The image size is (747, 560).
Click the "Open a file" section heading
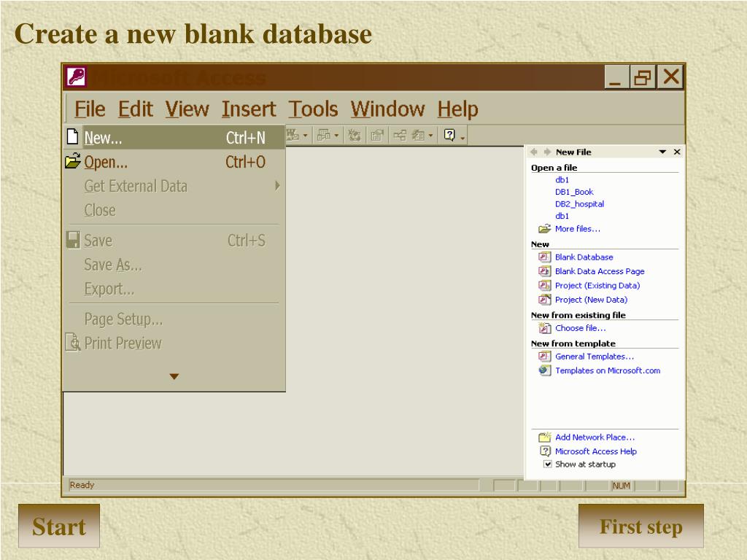click(x=554, y=168)
